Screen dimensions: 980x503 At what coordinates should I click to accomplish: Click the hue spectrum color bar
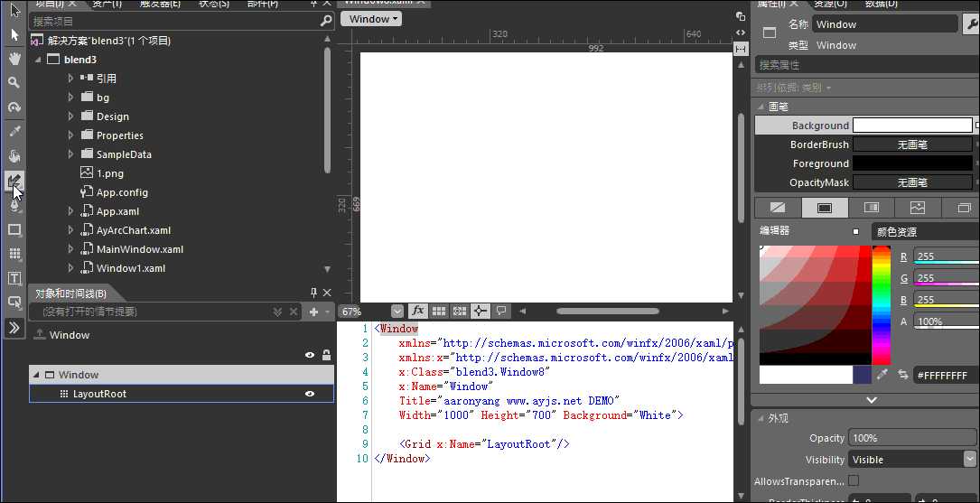pos(882,305)
